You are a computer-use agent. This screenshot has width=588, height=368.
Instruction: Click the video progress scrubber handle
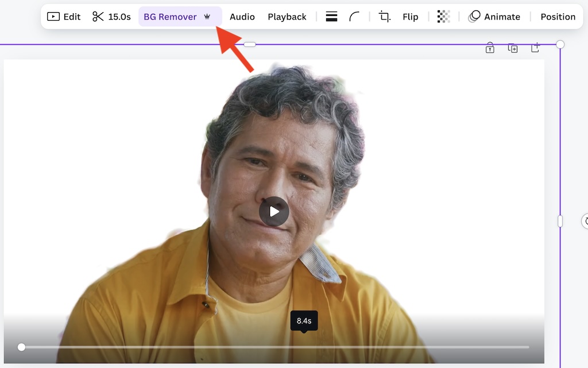click(x=21, y=347)
